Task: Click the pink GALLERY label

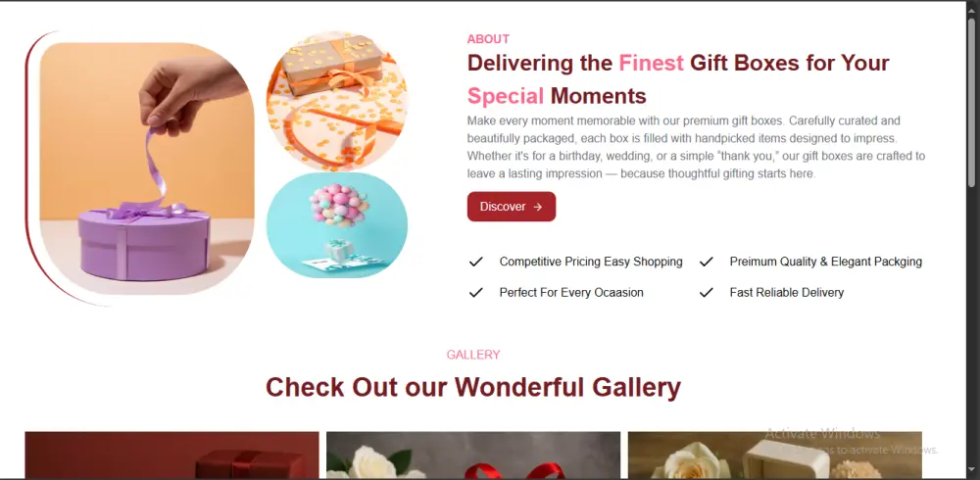Action: (473, 355)
